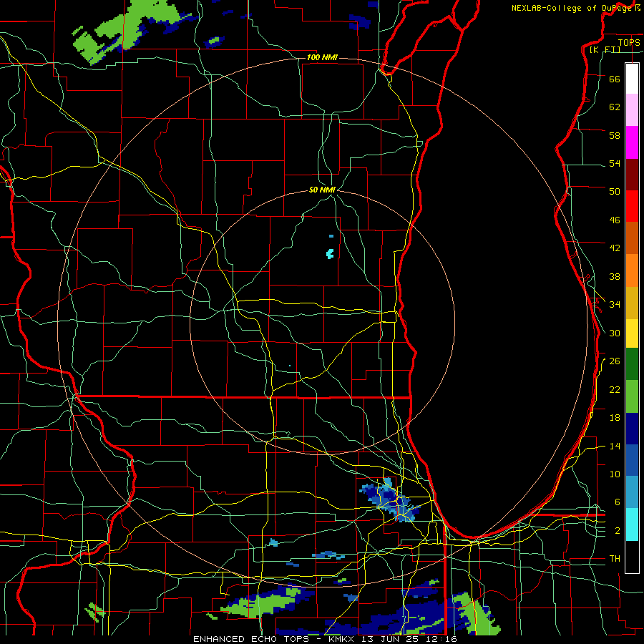The width and height of the screenshot is (644, 644).
Task: Click the white 66 kft legend swatch
Action: point(632,79)
